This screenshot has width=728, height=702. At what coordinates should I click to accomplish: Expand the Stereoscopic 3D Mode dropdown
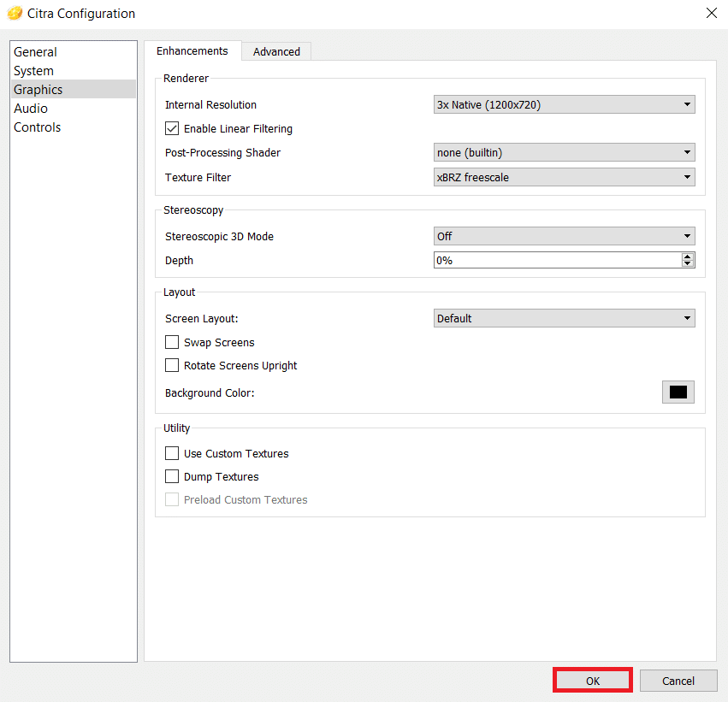pyautogui.click(x=564, y=237)
